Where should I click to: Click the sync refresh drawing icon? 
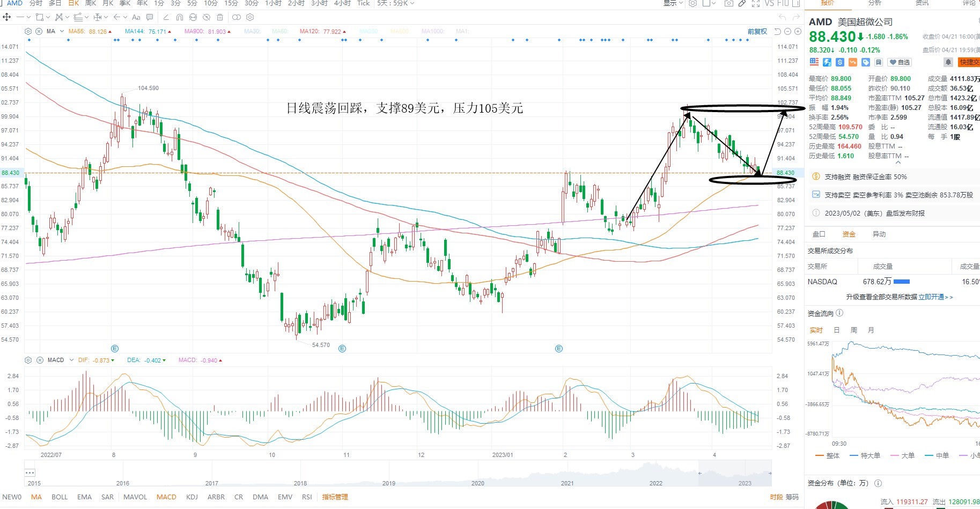(x=193, y=17)
